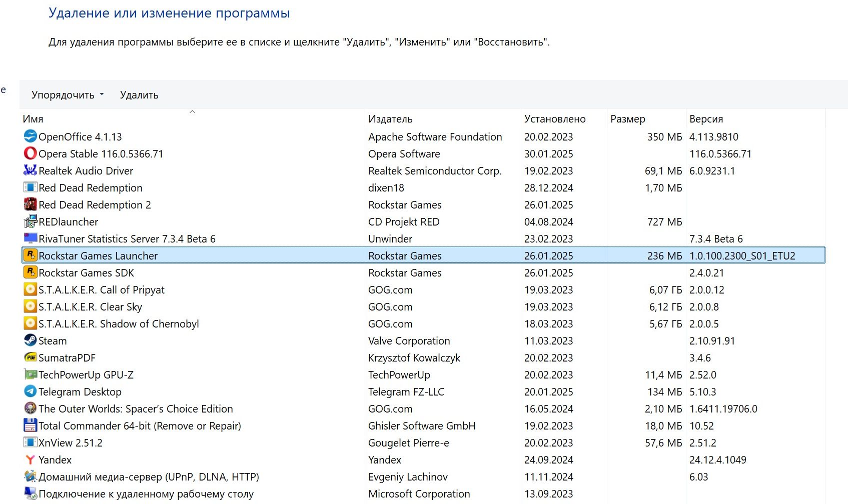Click the OpenOffice 4.1.13 program icon
The height and width of the screenshot is (504, 848).
(x=30, y=136)
